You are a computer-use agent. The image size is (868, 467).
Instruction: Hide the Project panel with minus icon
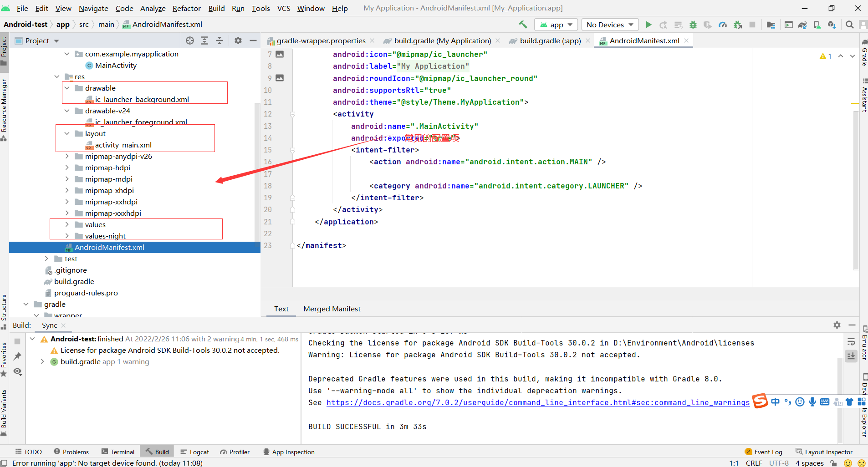click(253, 41)
